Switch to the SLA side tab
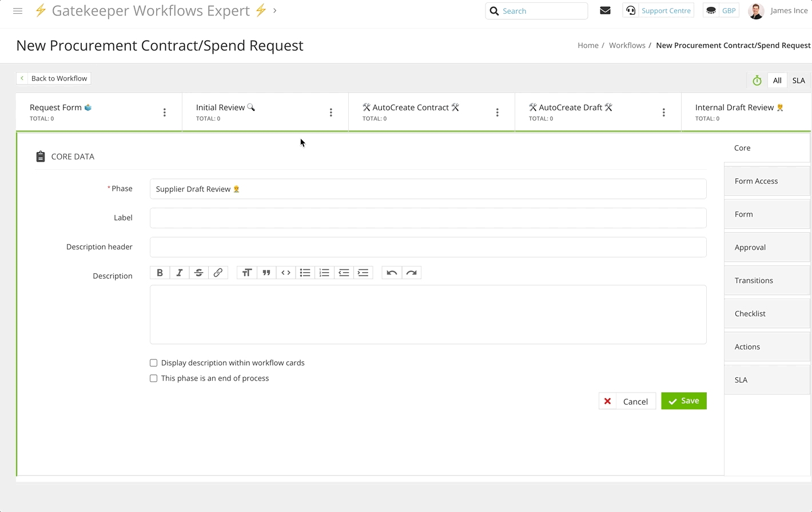Screen dimensions: 812x512 pyautogui.click(x=767, y=380)
